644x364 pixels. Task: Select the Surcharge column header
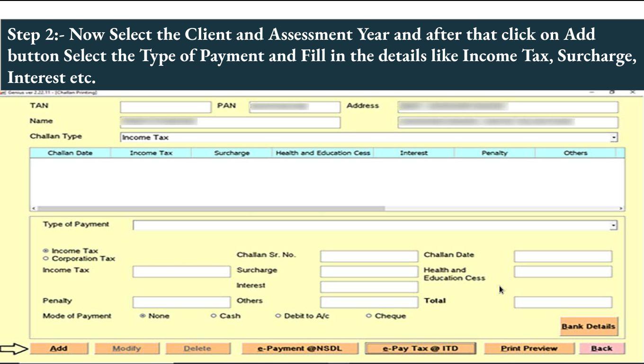point(232,153)
